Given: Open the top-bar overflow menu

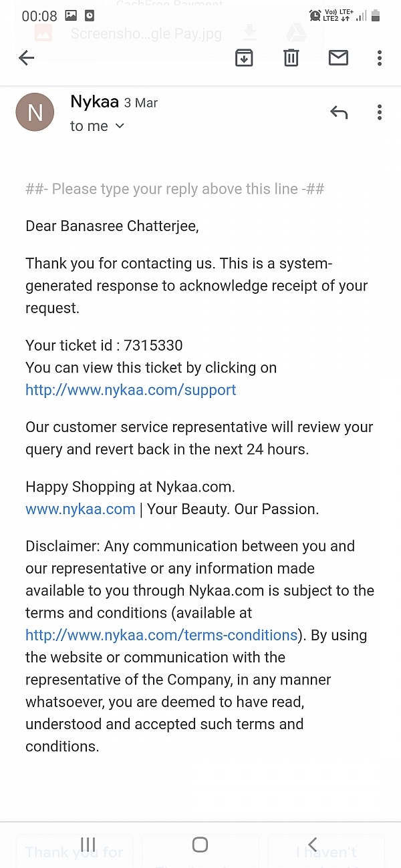Looking at the screenshot, I should coord(379,58).
